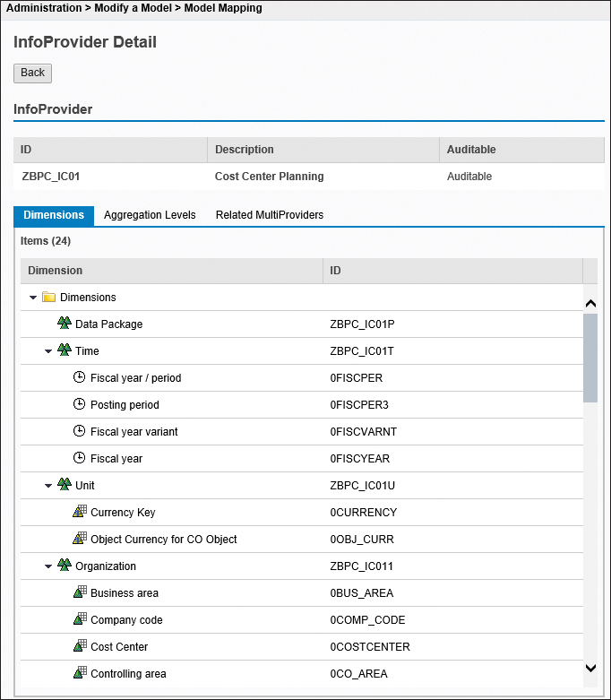Select the Time dimension label
Image resolution: width=611 pixels, height=700 pixels.
87,350
